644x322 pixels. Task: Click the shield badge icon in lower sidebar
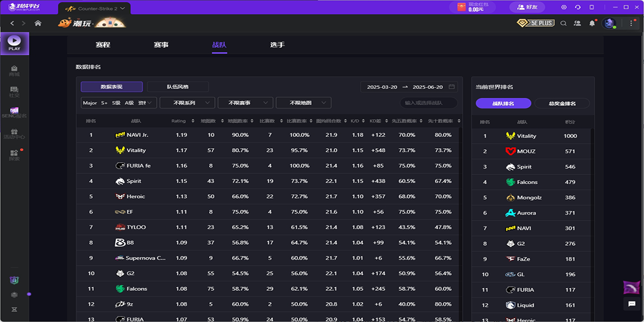coord(14,280)
